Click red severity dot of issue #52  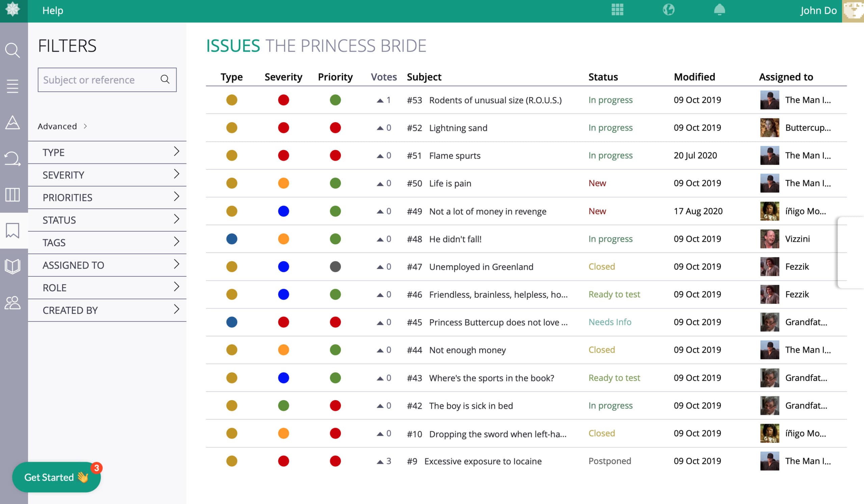tap(283, 128)
